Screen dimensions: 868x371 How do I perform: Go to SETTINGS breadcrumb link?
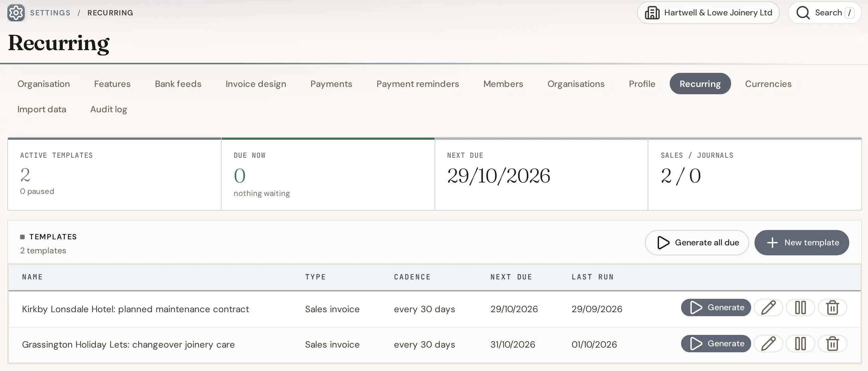(x=50, y=13)
